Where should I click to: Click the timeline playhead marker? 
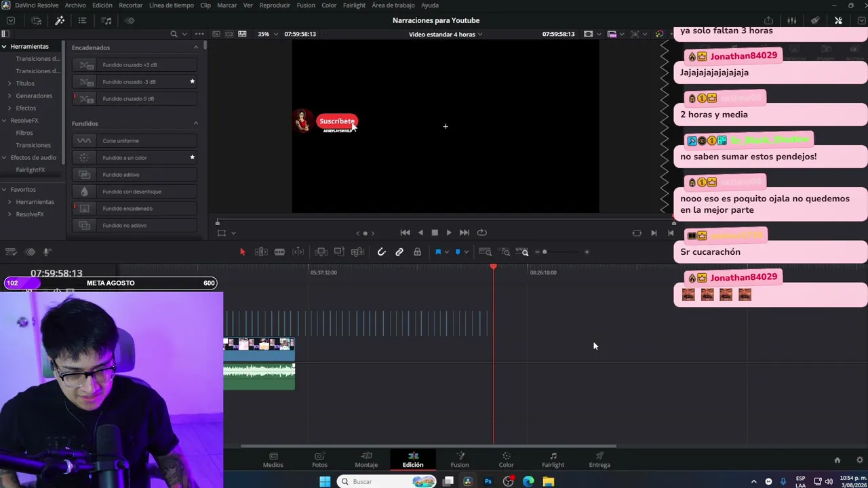(493, 267)
